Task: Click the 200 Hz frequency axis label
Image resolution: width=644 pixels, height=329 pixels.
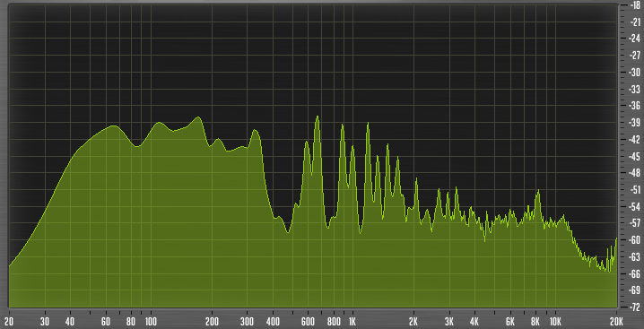Action: [212, 321]
